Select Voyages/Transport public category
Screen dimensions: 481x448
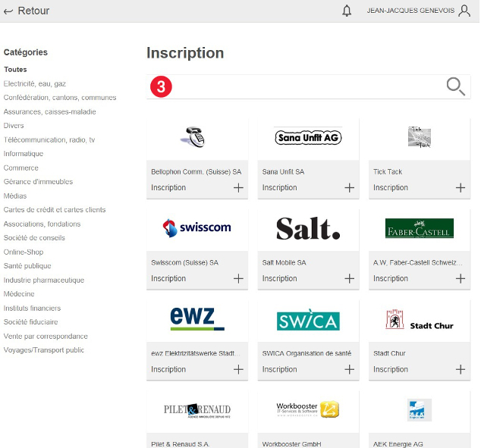point(44,350)
